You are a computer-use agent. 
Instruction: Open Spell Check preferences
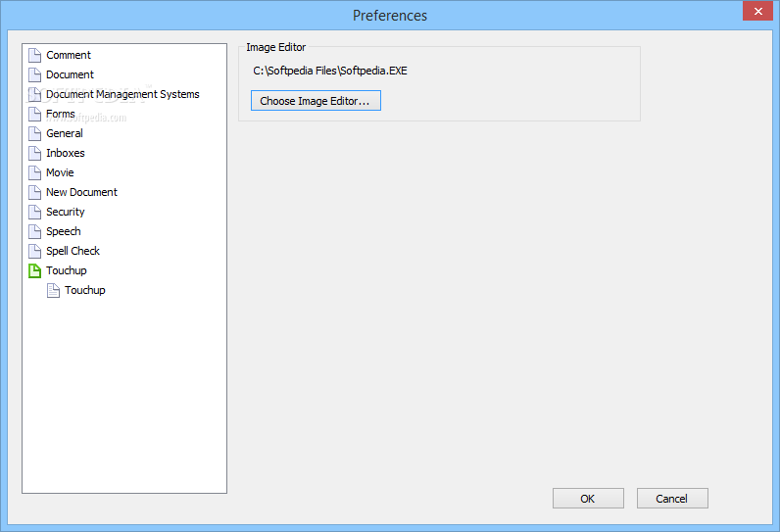point(73,251)
